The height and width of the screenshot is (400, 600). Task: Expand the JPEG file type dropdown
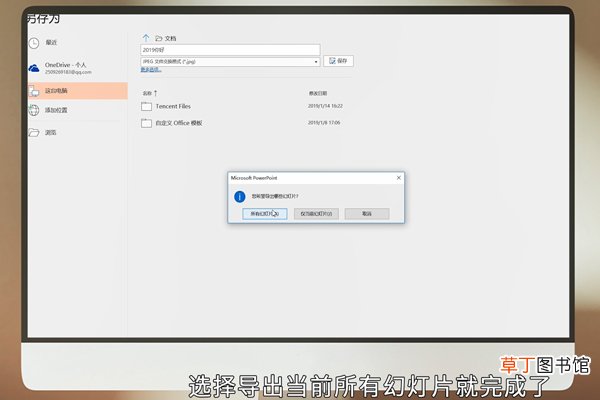(230, 62)
